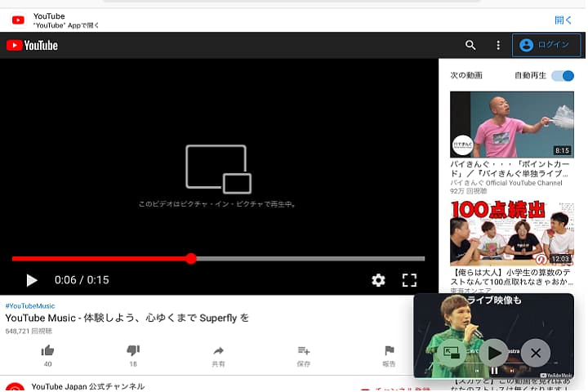Click the ログイン sign-in button
This screenshot has height=392, width=588.
pos(546,45)
